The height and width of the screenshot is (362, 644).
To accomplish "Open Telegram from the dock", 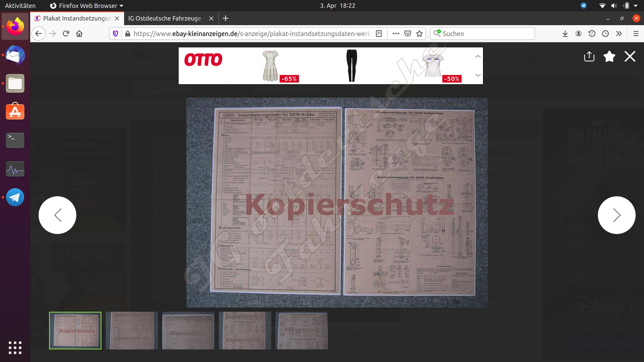I will click(15, 197).
